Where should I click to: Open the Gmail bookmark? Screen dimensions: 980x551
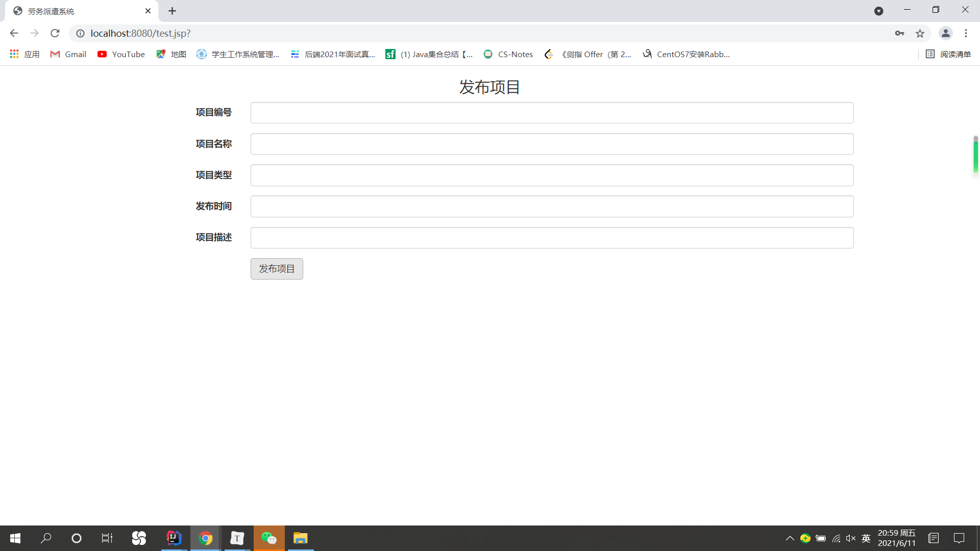click(x=68, y=54)
